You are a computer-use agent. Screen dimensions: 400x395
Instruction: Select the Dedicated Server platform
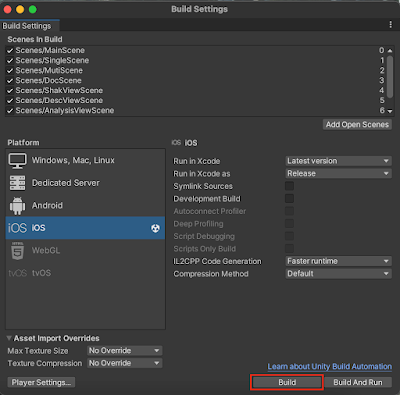point(85,183)
